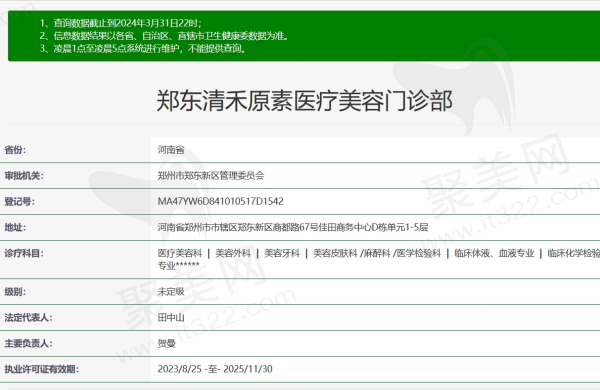The image size is (600, 390).
Task: Click the 主要负责人 label
Action: [x=28, y=343]
